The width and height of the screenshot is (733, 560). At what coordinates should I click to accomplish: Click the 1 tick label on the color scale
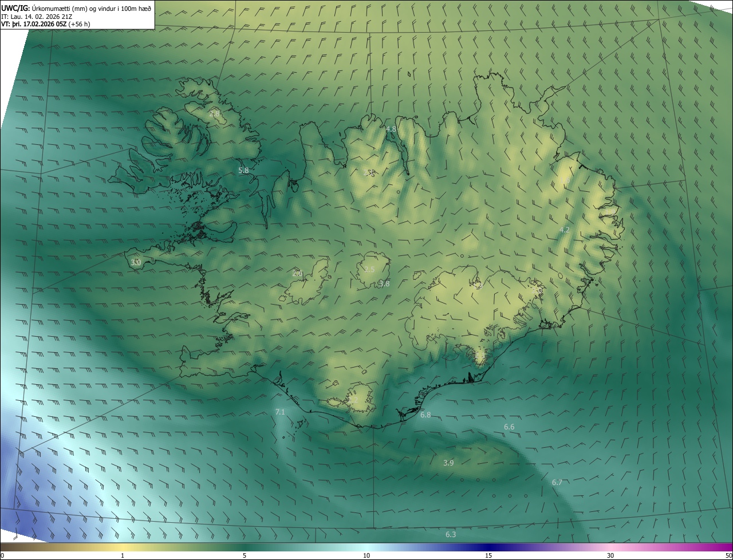pos(123,555)
